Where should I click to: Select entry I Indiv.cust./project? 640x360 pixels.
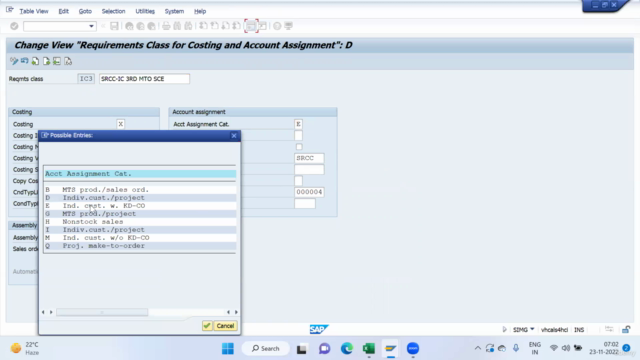[140, 230]
